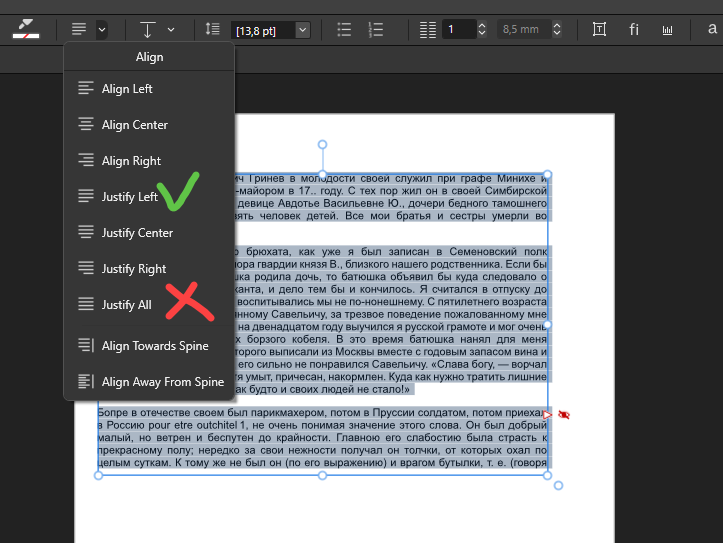Expand the alignment options dropdown arrow
The width and height of the screenshot is (723, 543).
(x=102, y=30)
